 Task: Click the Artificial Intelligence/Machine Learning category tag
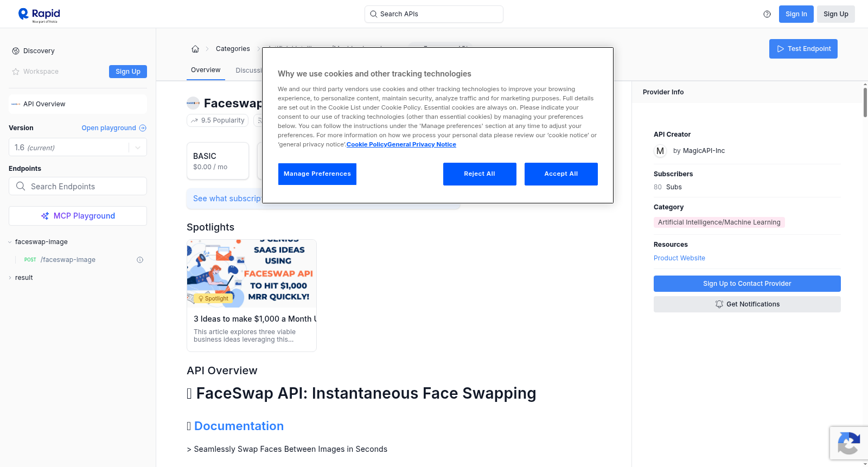(719, 222)
